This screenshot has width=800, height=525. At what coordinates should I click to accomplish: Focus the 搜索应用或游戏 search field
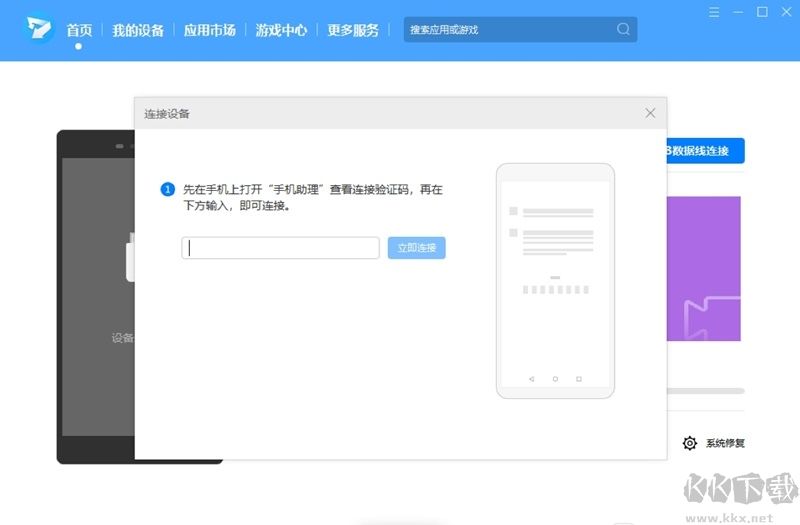click(x=520, y=30)
